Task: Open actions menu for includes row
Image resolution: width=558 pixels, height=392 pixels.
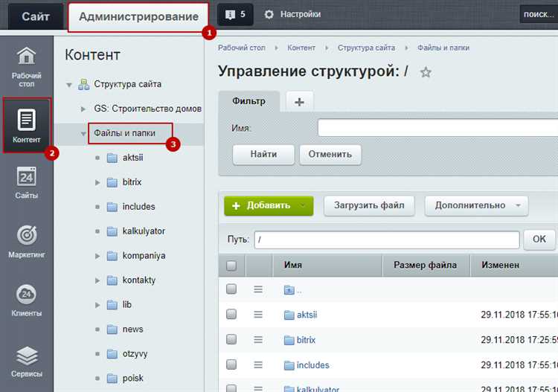Action: (258, 364)
